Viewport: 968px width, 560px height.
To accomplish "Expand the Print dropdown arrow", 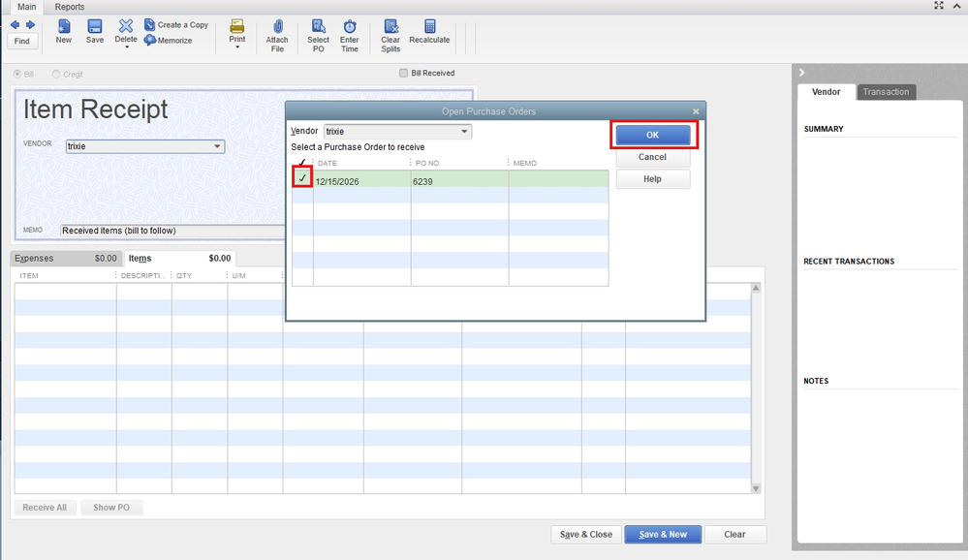I will [x=237, y=47].
